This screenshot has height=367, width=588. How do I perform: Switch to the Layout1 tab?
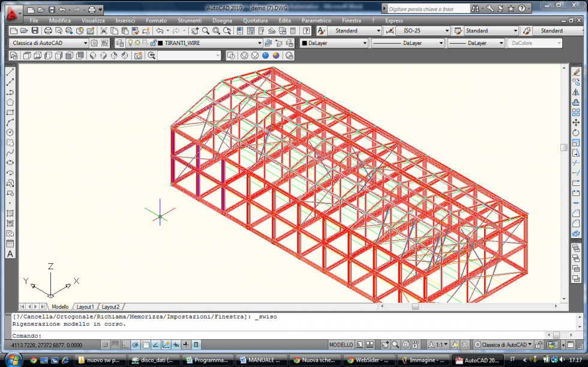click(85, 306)
